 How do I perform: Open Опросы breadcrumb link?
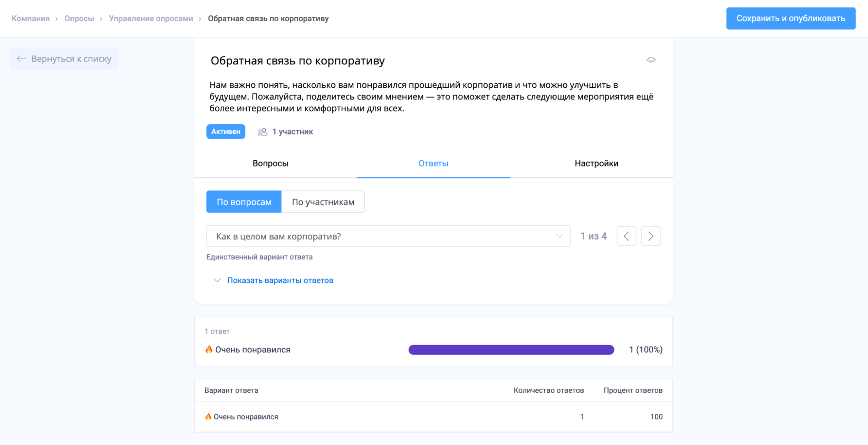[x=79, y=19]
